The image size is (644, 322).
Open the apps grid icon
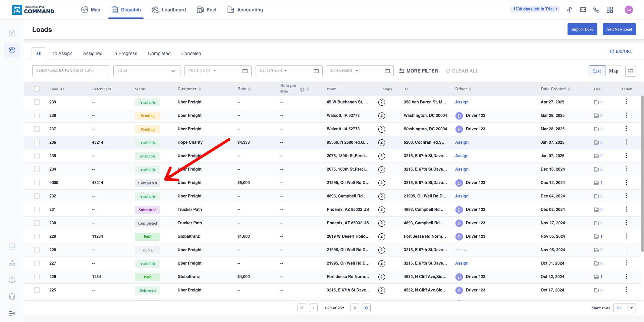point(609,10)
